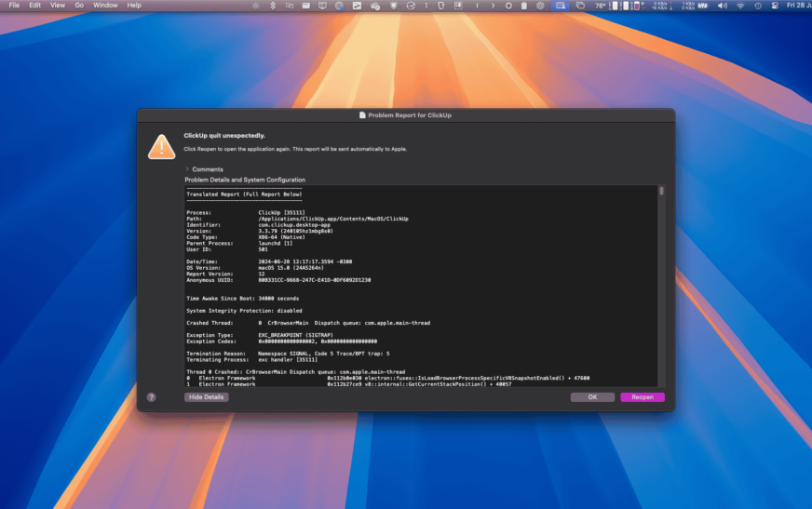
Task: Click the date Fri 28 in menu bar
Action: [798, 6]
